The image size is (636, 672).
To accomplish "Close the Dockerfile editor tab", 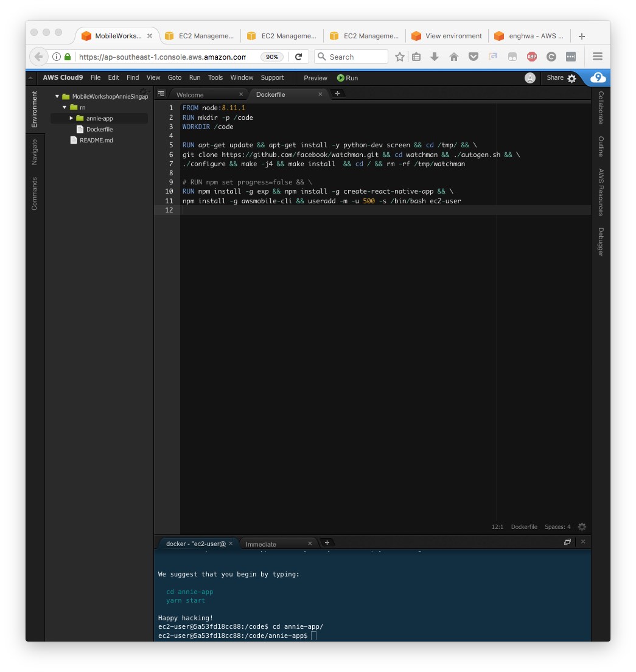I will 320,94.
